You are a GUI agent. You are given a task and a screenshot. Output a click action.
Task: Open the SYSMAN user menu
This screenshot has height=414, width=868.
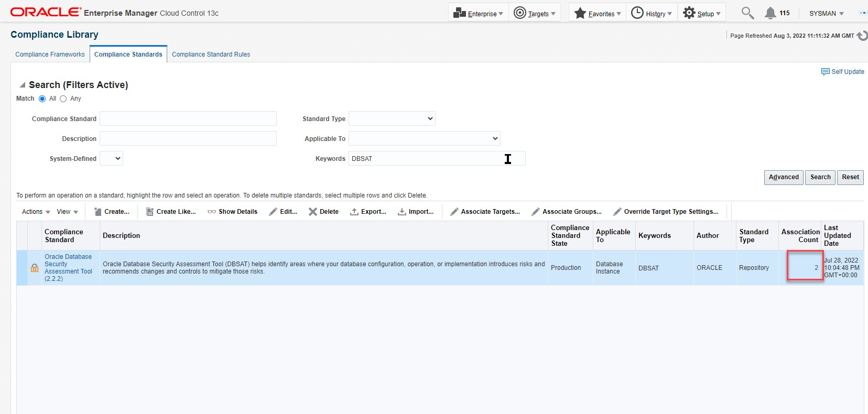(827, 14)
